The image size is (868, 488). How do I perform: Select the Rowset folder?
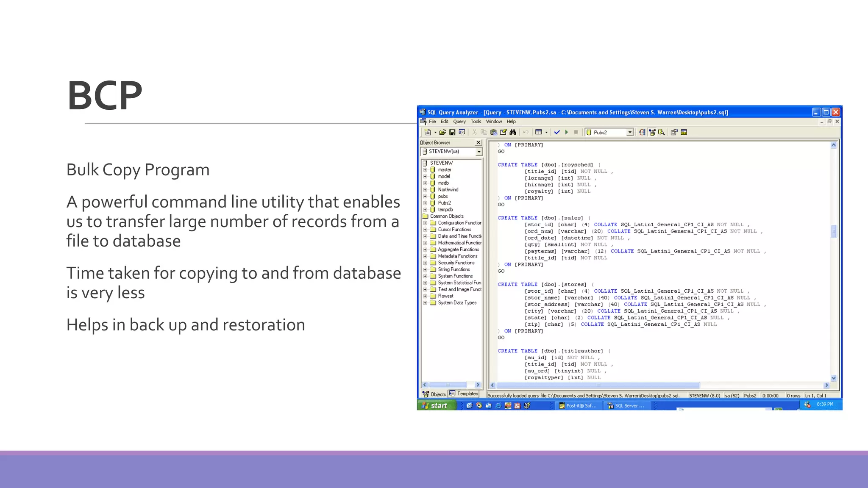[445, 296]
